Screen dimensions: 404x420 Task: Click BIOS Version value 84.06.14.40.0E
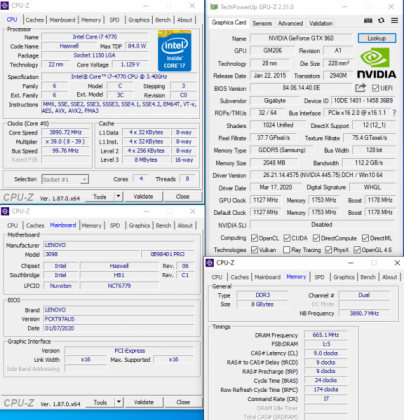301,88
